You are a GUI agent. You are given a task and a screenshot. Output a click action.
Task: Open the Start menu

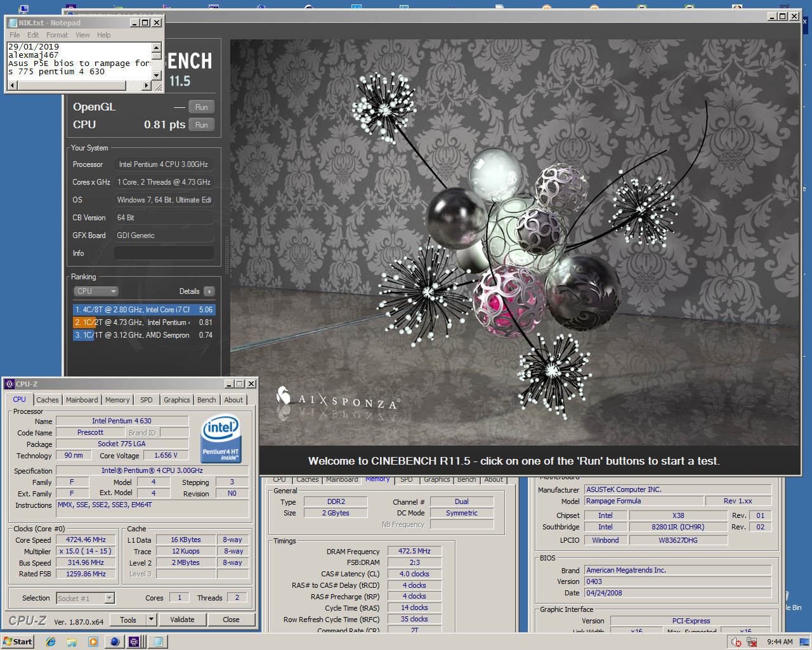(x=17, y=642)
